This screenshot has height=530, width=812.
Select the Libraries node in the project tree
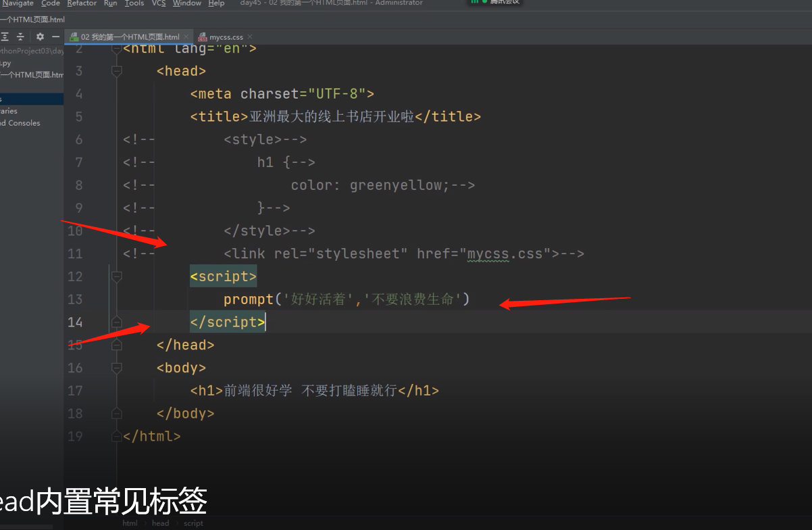point(9,111)
